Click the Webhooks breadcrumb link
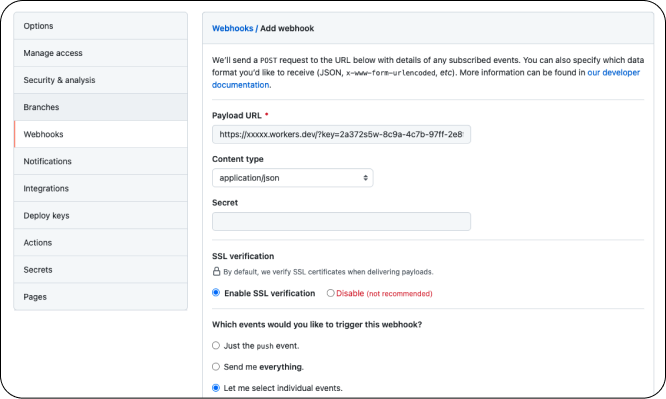This screenshot has height=399, width=666. click(232, 28)
